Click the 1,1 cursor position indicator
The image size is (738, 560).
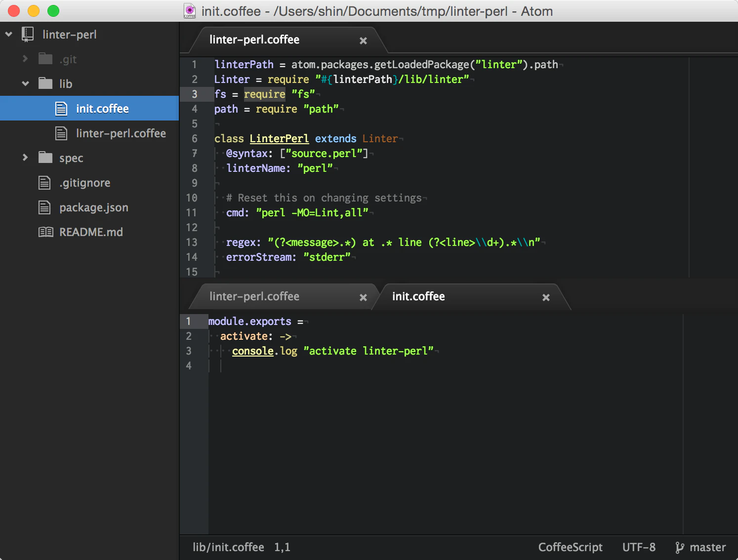point(283,547)
